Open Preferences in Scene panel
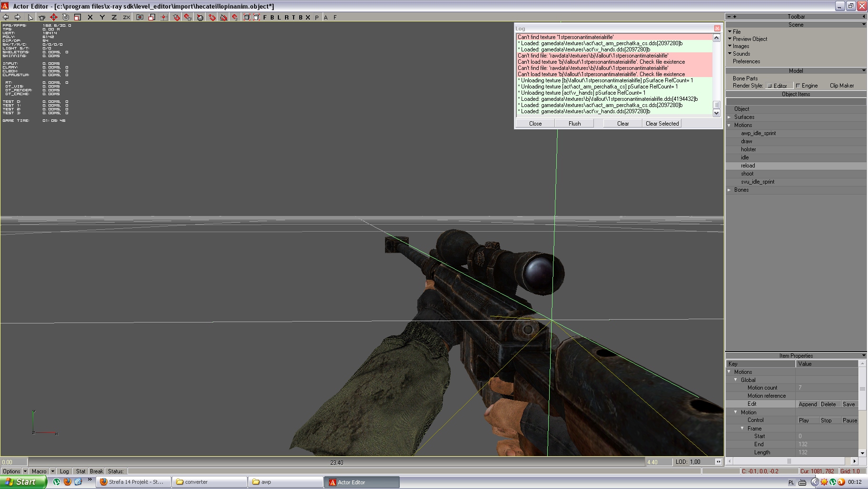Image resolution: width=868 pixels, height=489 pixels. coord(746,61)
